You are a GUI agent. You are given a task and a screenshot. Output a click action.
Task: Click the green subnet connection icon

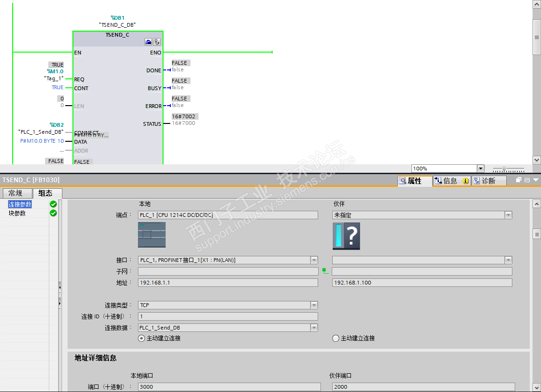click(x=325, y=271)
